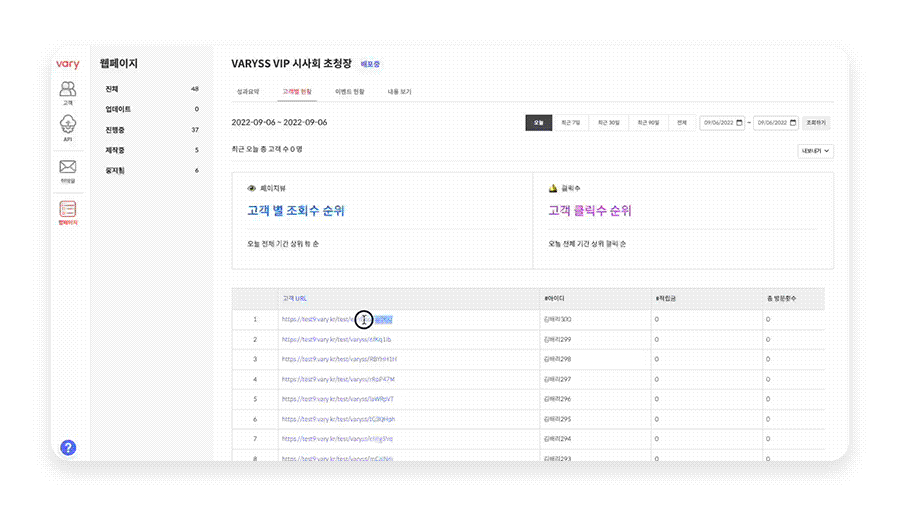Open the customer URL in row 5

coord(338,399)
